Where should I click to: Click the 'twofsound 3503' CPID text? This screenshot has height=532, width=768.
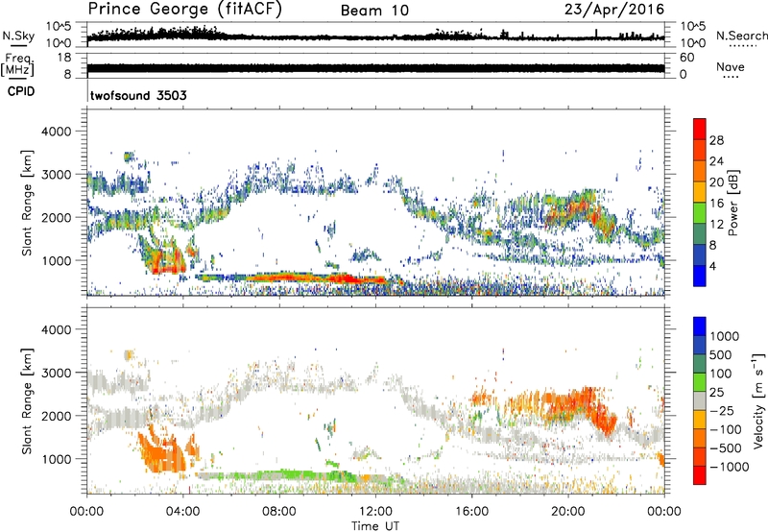click(138, 95)
